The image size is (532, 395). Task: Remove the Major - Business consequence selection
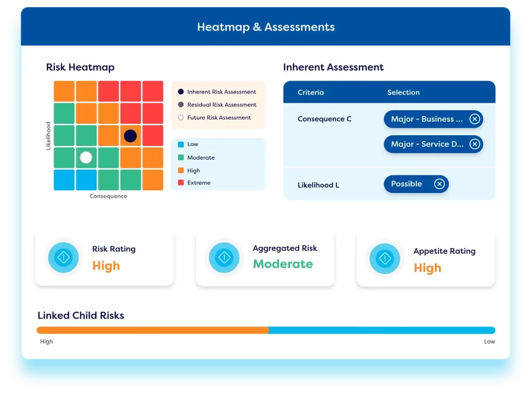[x=475, y=119]
